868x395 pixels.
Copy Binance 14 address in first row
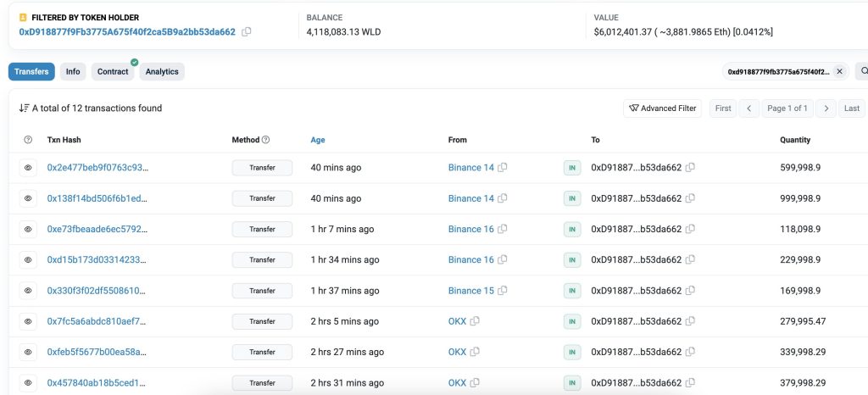point(502,168)
